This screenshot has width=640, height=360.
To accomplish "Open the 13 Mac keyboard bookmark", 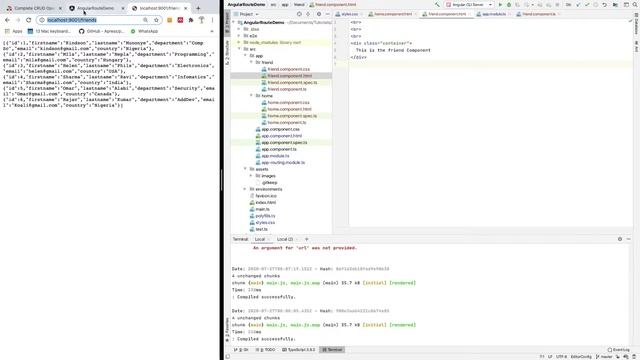I will click(49, 31).
